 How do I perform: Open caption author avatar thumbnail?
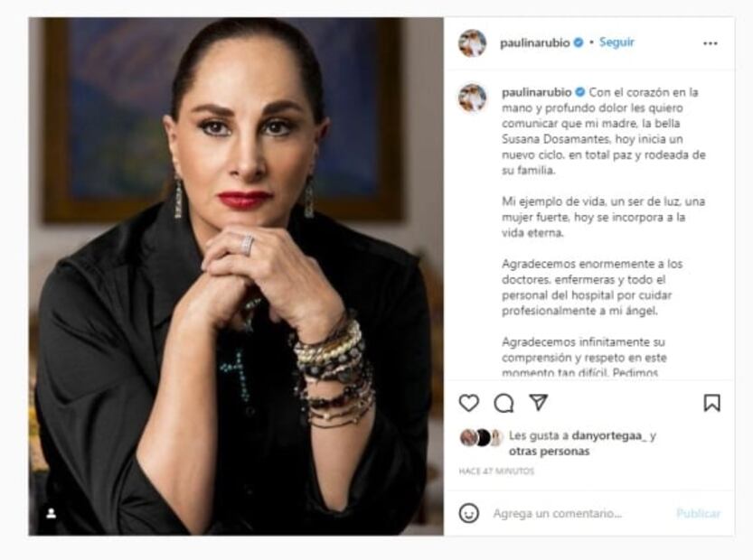(472, 98)
